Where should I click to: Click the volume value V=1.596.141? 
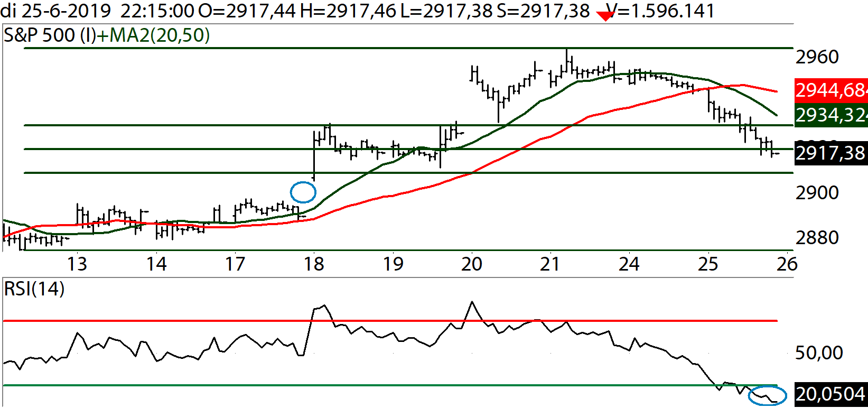click(660, 11)
